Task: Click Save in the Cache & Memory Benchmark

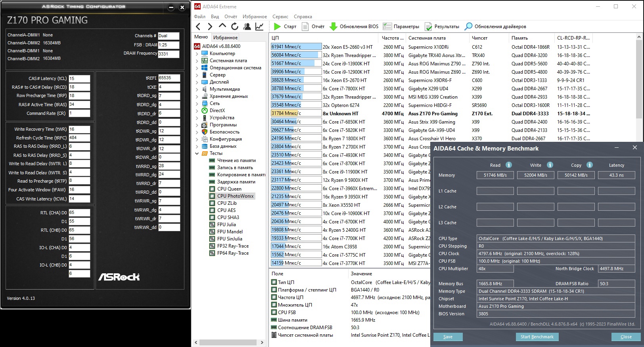Action: (x=448, y=337)
